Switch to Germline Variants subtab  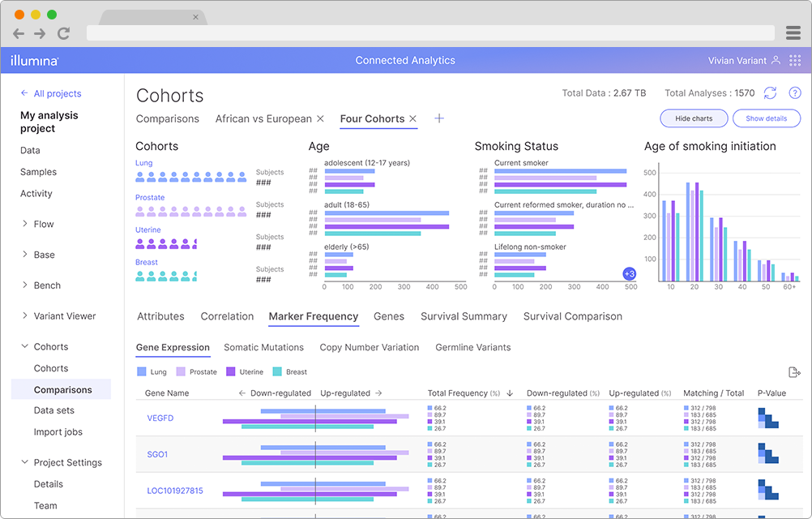click(472, 348)
